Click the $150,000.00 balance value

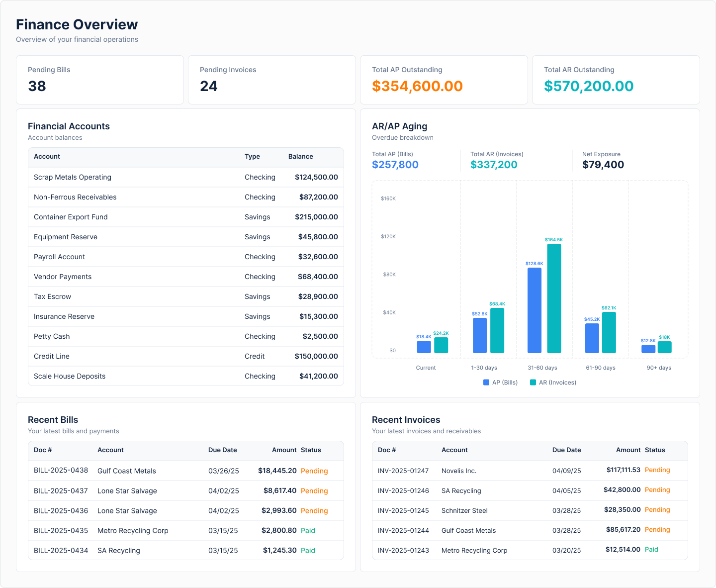coord(316,356)
